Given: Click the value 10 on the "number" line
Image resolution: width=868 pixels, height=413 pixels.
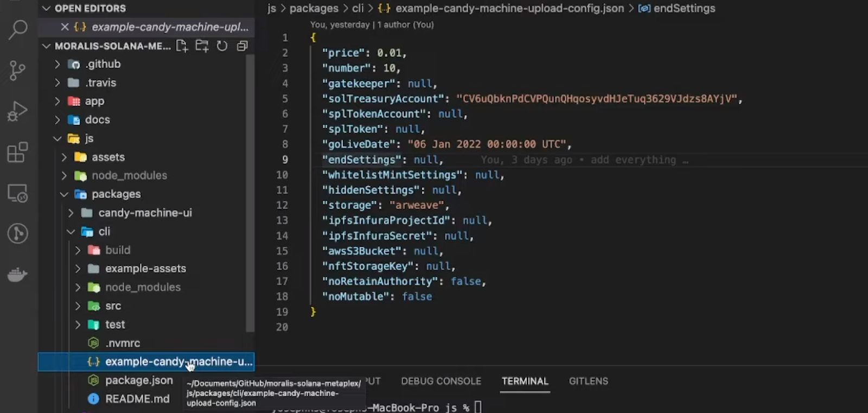Looking at the screenshot, I should coord(390,68).
